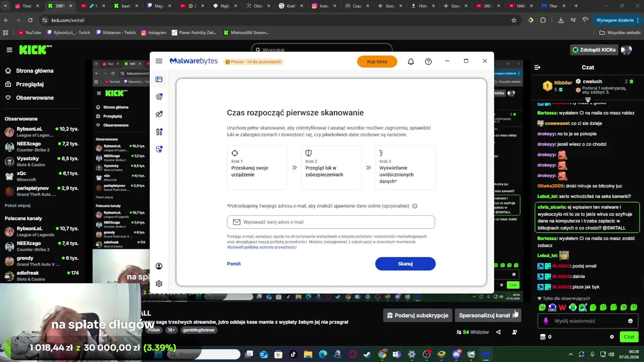The image size is (644, 362).
Task: Open the Kick profile avatar
Action: point(626,50)
